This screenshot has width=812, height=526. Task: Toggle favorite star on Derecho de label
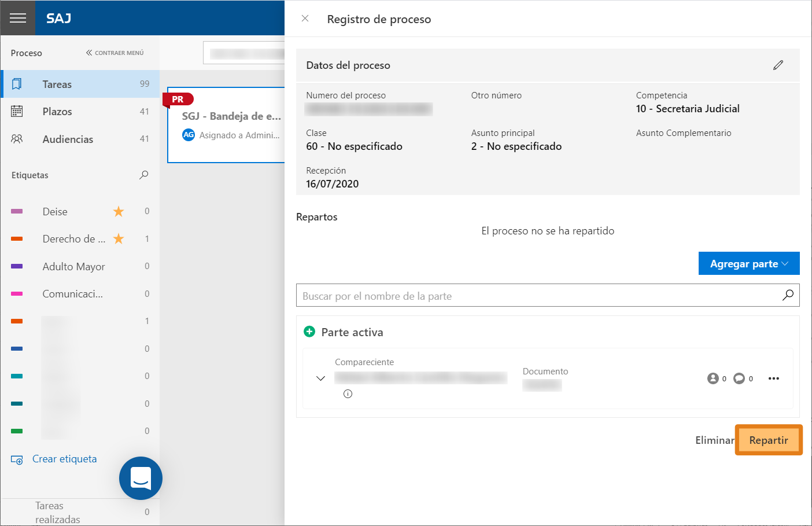pos(119,238)
